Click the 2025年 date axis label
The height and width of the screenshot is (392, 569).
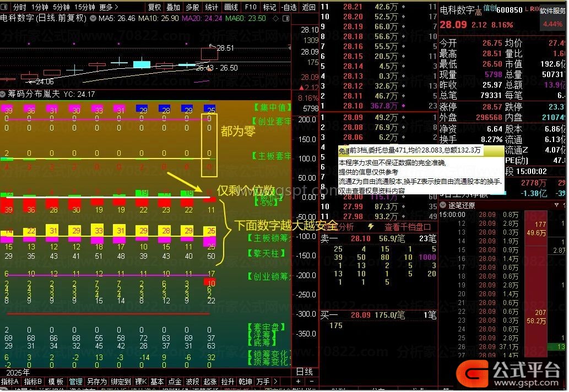pos(18,372)
